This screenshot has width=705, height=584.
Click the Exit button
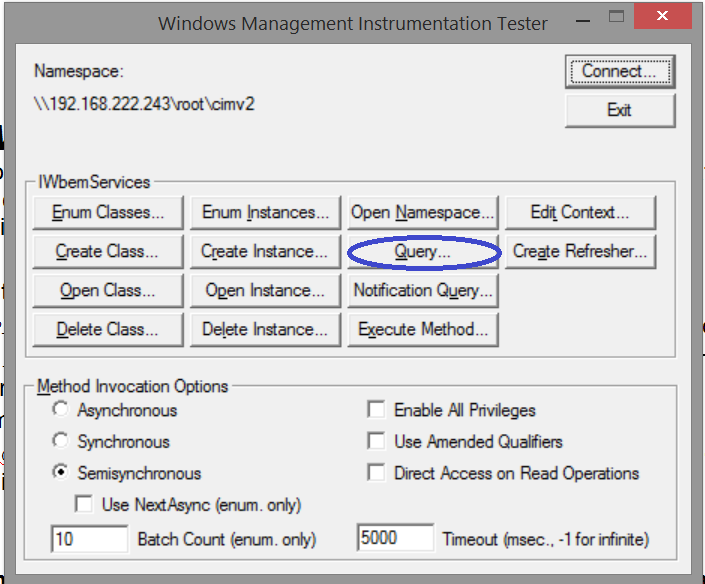pyautogui.click(x=620, y=110)
